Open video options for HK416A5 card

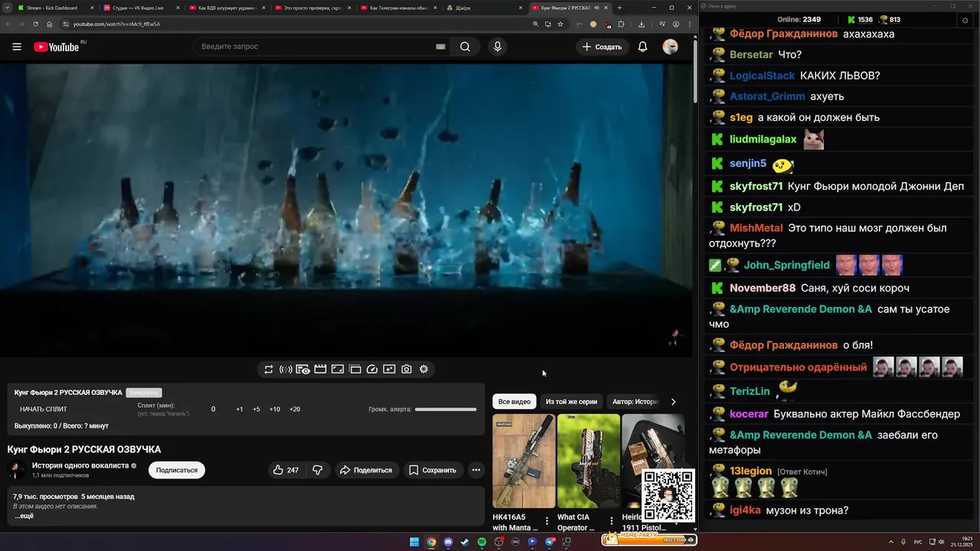tap(547, 521)
